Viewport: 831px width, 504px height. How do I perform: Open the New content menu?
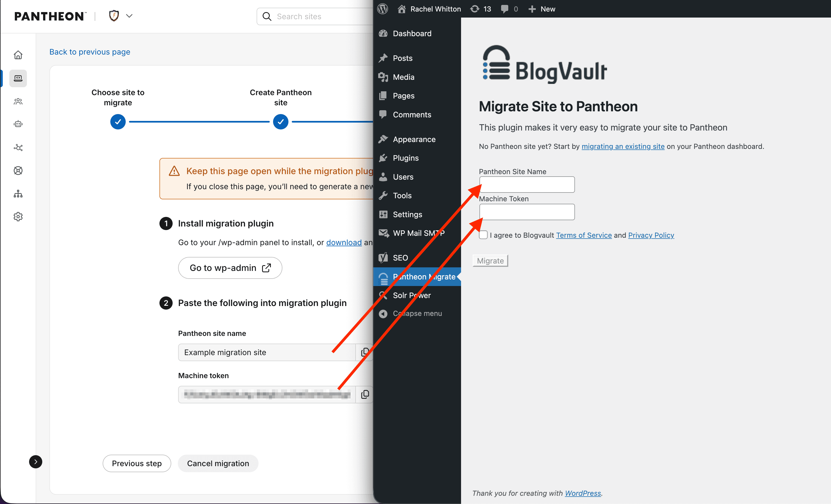tap(542, 9)
